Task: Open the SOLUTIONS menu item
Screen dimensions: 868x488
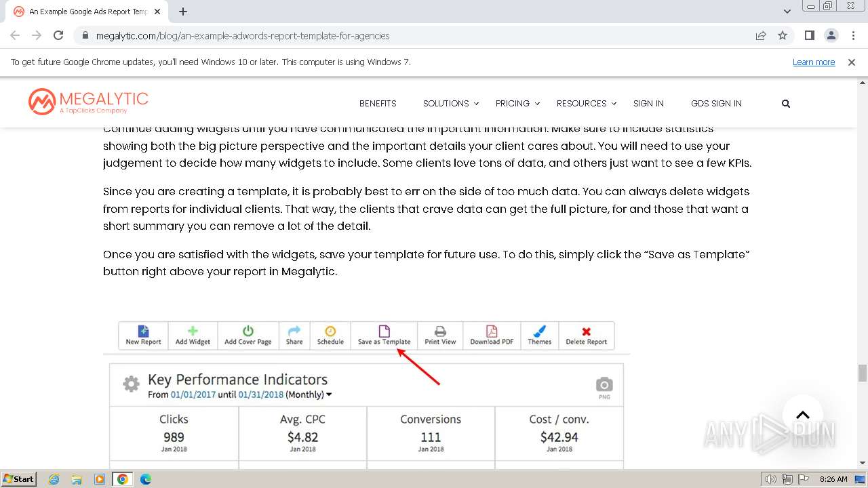Action: pyautogui.click(x=446, y=104)
